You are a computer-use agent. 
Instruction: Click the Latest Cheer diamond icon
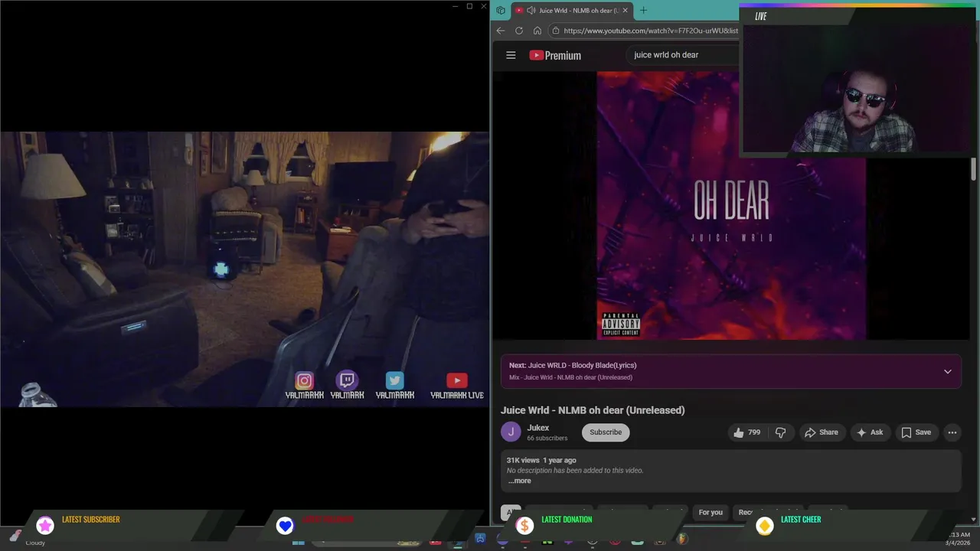coord(764,525)
